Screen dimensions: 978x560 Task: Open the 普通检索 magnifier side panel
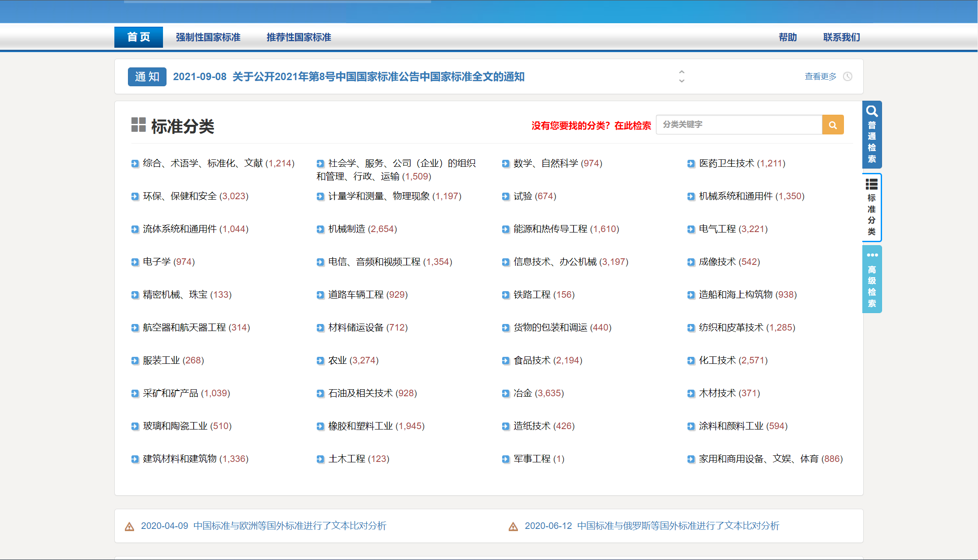(x=872, y=135)
